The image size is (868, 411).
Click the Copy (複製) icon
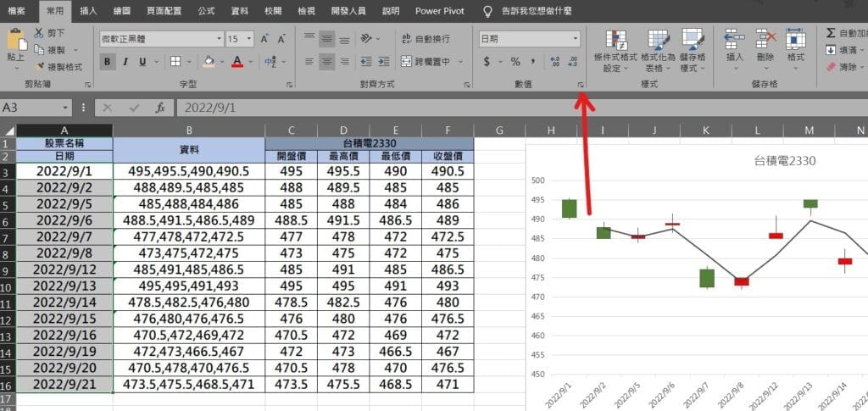point(39,50)
